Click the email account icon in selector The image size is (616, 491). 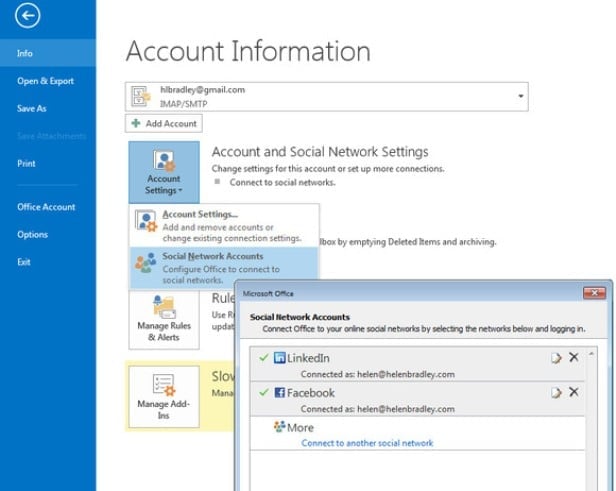[141, 96]
